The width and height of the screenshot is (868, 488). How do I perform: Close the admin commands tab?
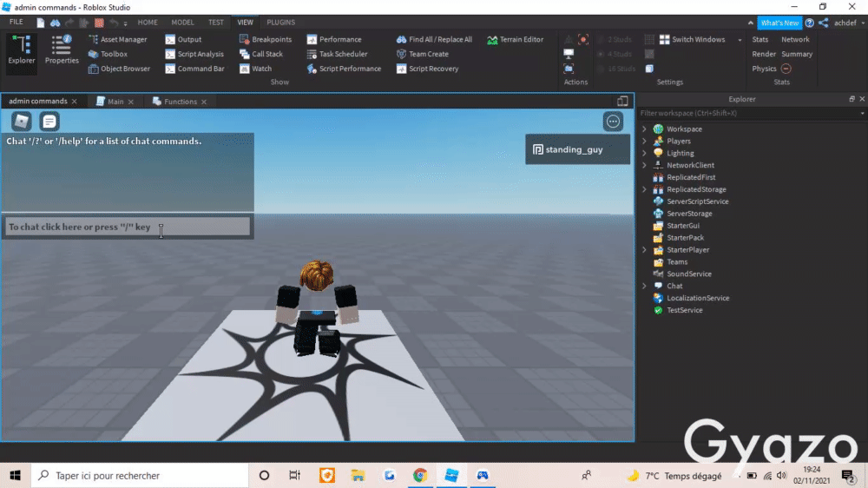74,102
